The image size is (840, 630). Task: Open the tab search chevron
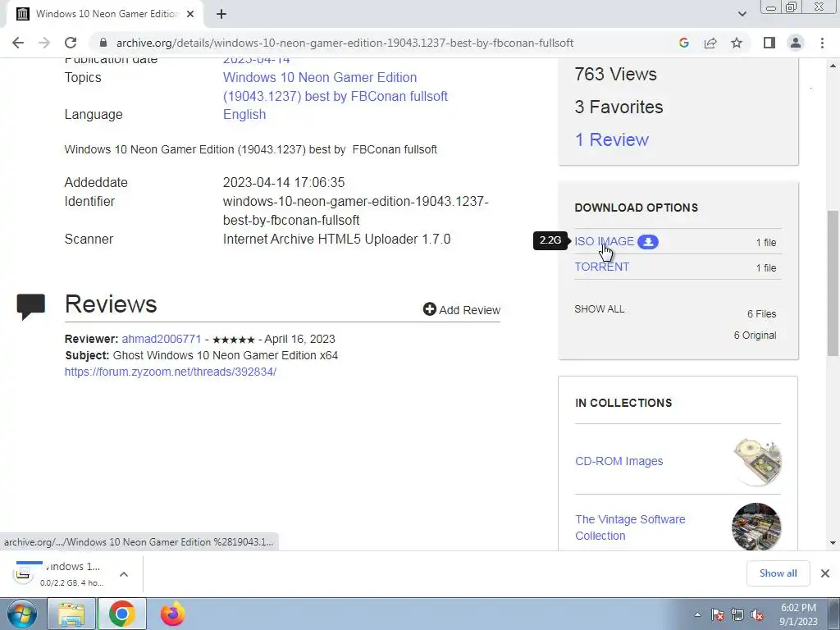click(x=742, y=14)
